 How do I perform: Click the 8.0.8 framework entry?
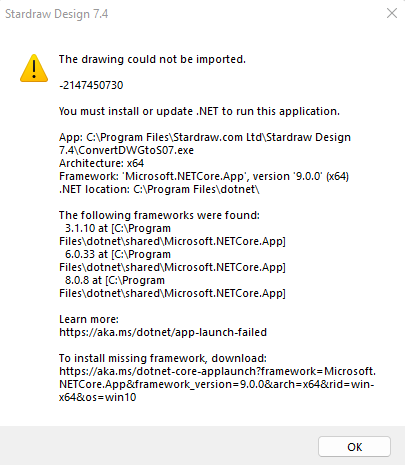coord(172,287)
